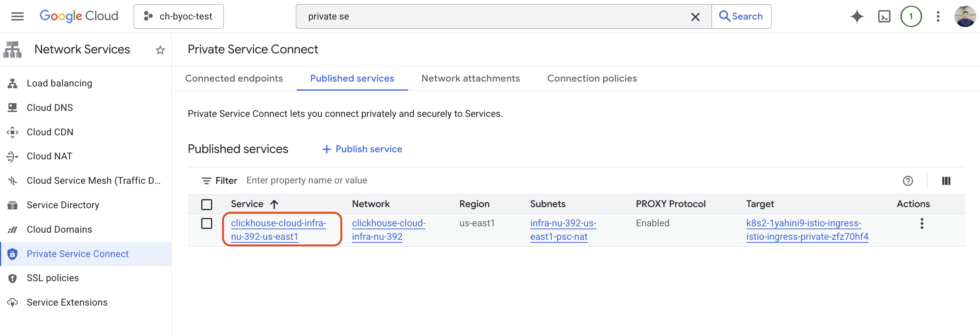Open the ch-byoc-test project picker

pyautogui.click(x=178, y=17)
